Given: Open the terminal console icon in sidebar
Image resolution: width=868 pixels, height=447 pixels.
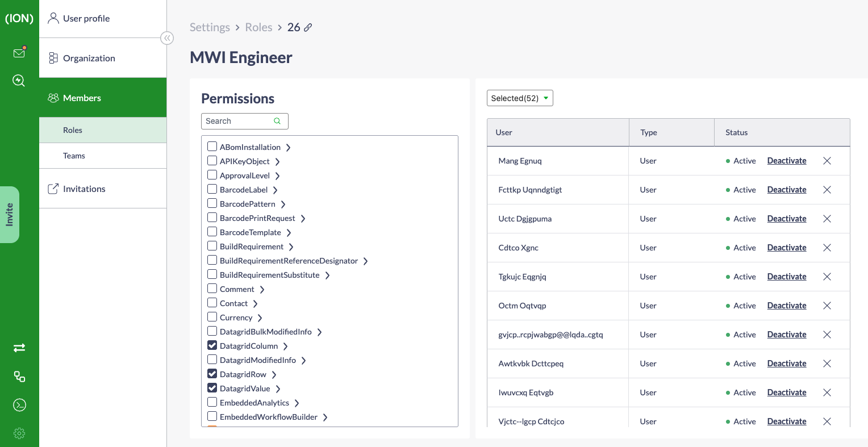Looking at the screenshot, I should point(19,405).
